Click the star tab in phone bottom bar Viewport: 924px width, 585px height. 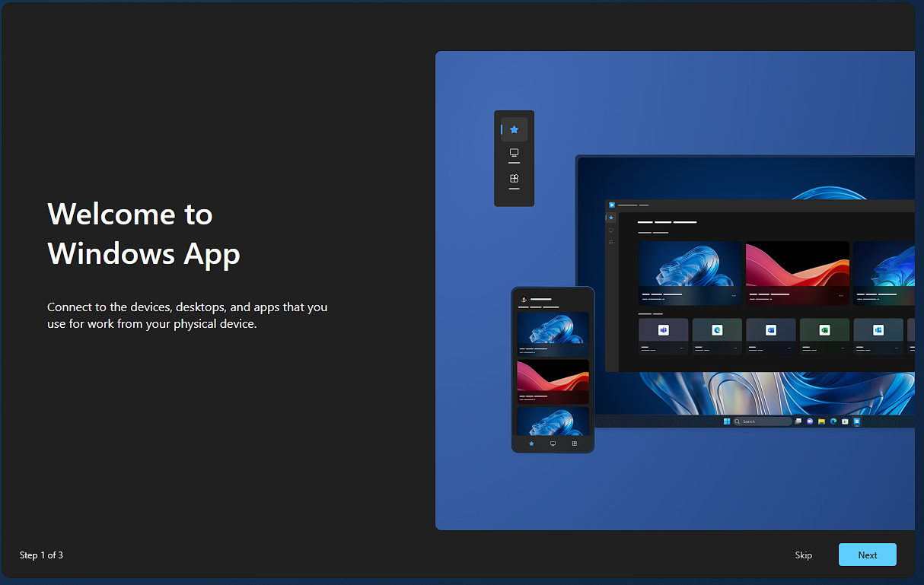pyautogui.click(x=531, y=444)
